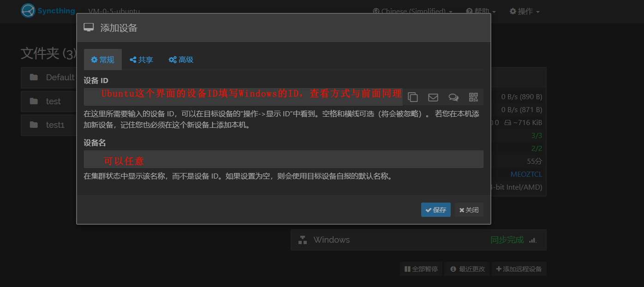
Task: Click the 3/3 listeners value
Action: 537,136
